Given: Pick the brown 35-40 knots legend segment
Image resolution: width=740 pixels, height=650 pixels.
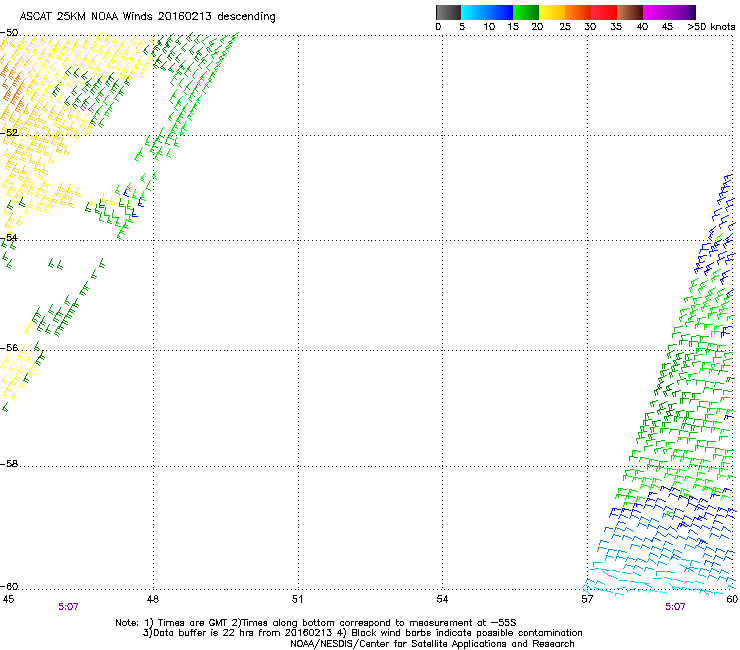Looking at the screenshot, I should point(630,12).
